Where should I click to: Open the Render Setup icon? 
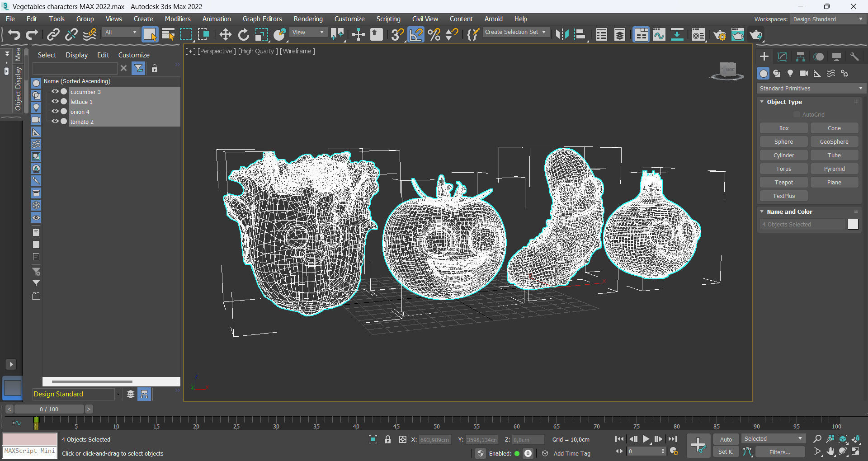click(x=720, y=34)
